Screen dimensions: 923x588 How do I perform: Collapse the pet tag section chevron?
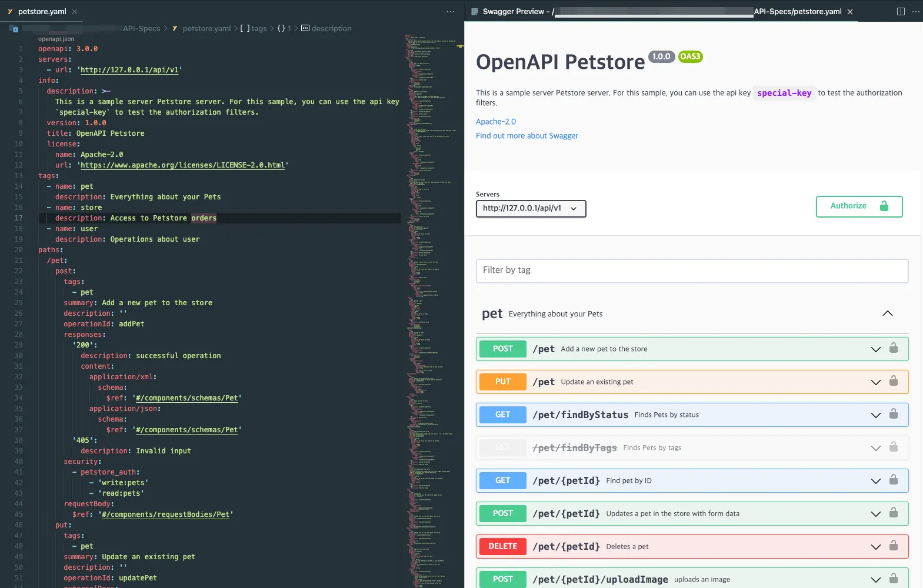(x=888, y=313)
